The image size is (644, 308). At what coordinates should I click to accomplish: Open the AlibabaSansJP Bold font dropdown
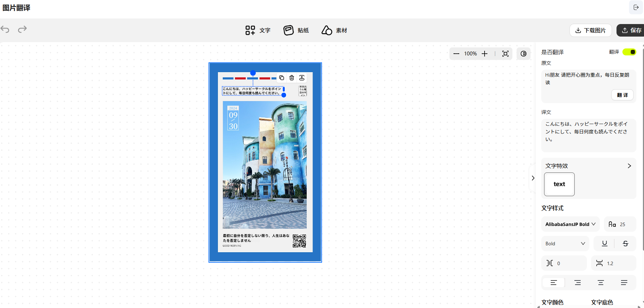point(570,224)
